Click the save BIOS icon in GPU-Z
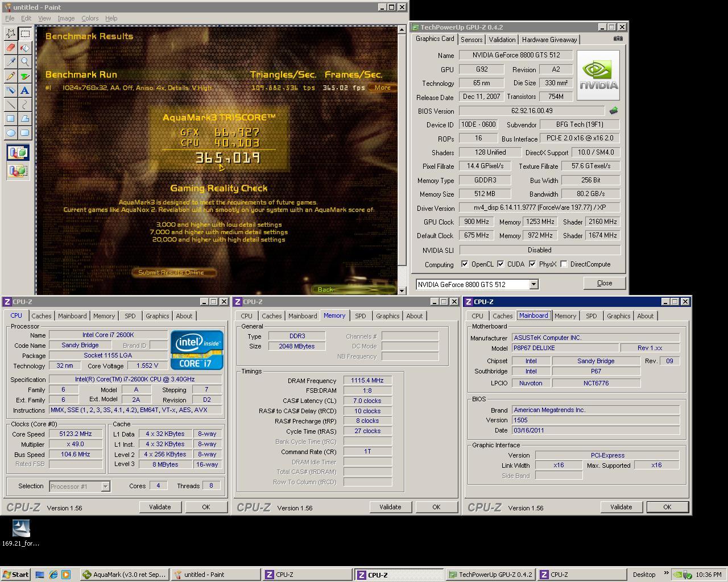The height and width of the screenshot is (582, 728). (613, 111)
